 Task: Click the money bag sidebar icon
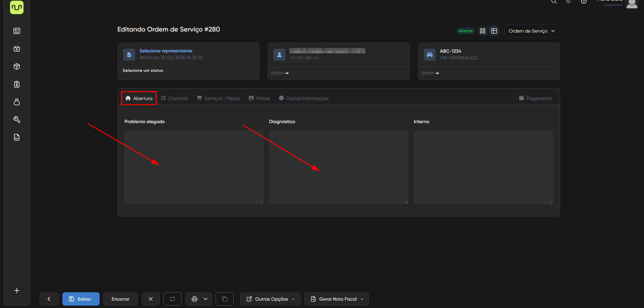point(17,102)
